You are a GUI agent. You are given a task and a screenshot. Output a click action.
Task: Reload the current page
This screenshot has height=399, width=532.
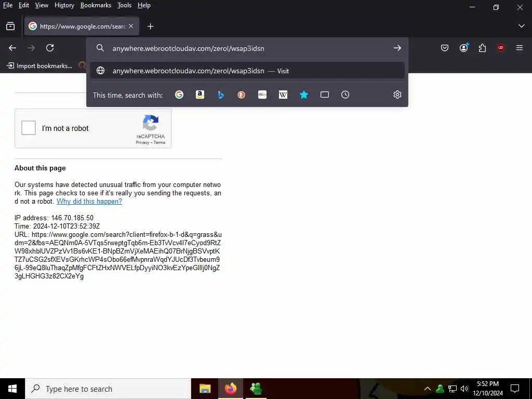(50, 48)
